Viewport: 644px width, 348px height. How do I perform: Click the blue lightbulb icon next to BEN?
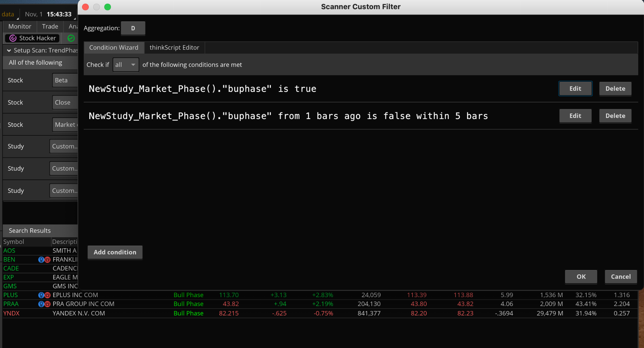click(x=41, y=260)
